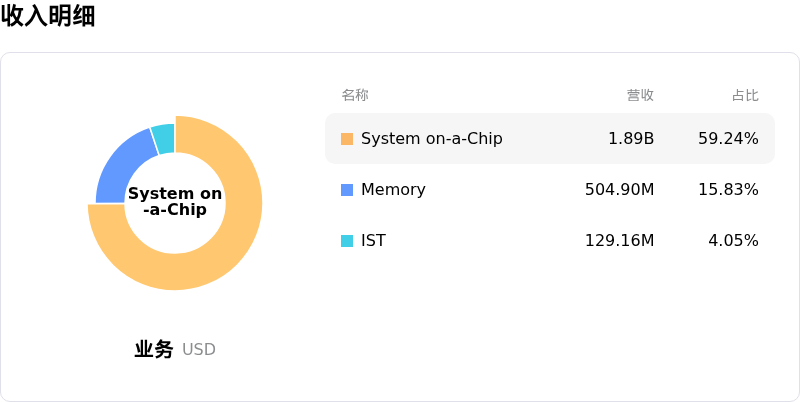
Task: Click the 收入明细 section title
Action: (x=48, y=16)
